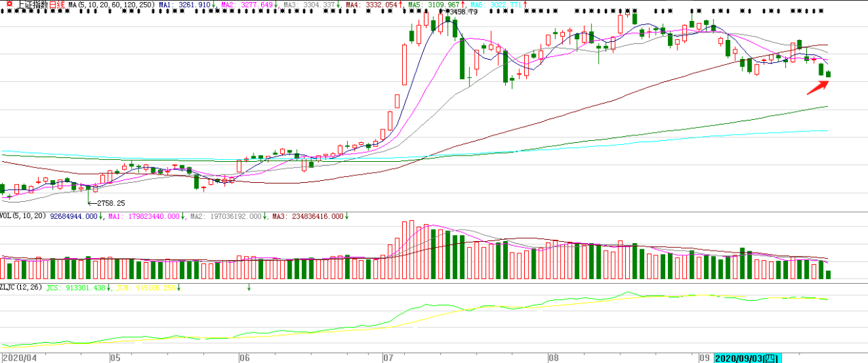Click the red gear icon before 上证指数
This screenshot has height=363, width=868.
10,4
